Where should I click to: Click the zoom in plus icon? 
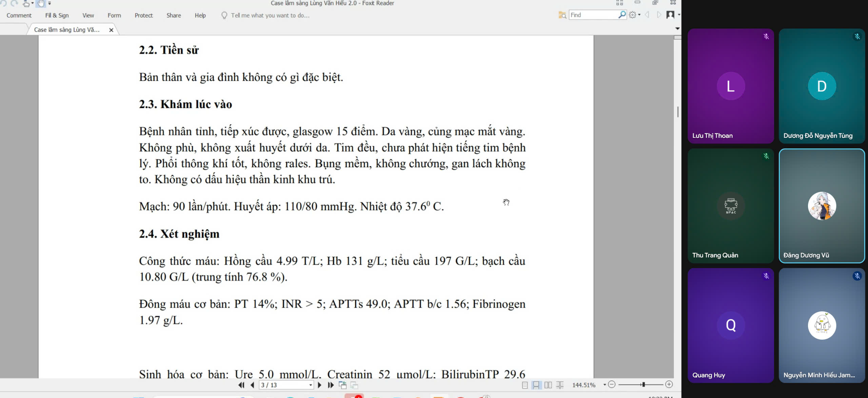point(669,384)
